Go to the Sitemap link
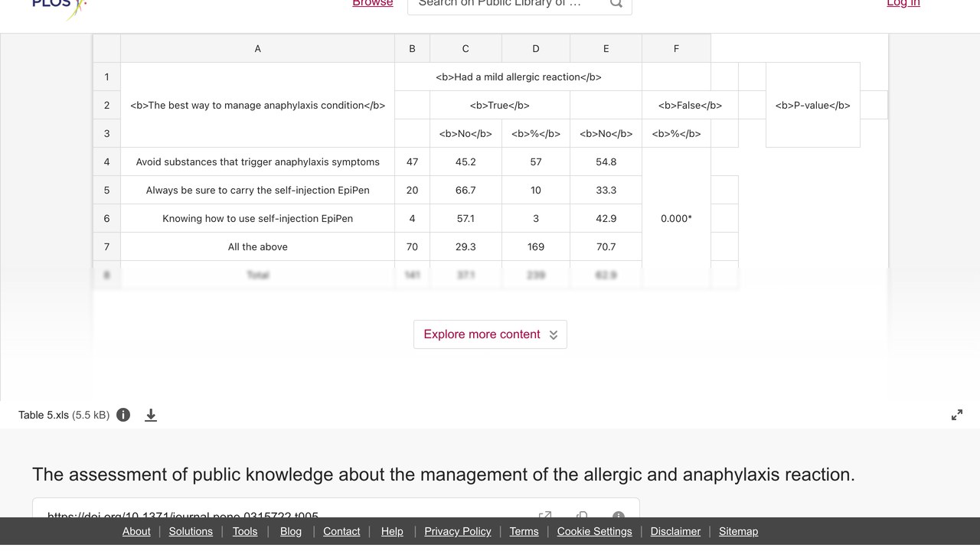This screenshot has width=980, height=551. coord(738,531)
